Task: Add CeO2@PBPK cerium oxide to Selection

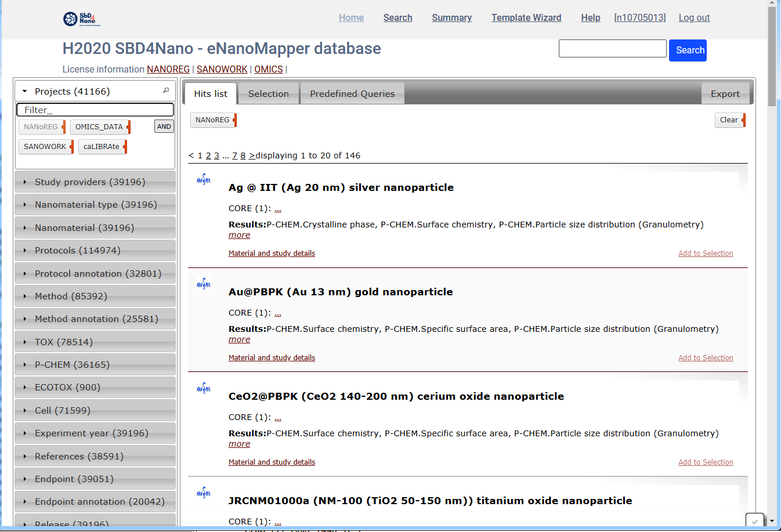Action: click(x=706, y=462)
